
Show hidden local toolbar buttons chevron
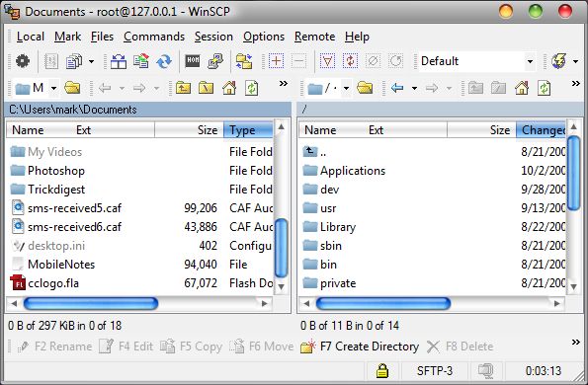point(284,83)
